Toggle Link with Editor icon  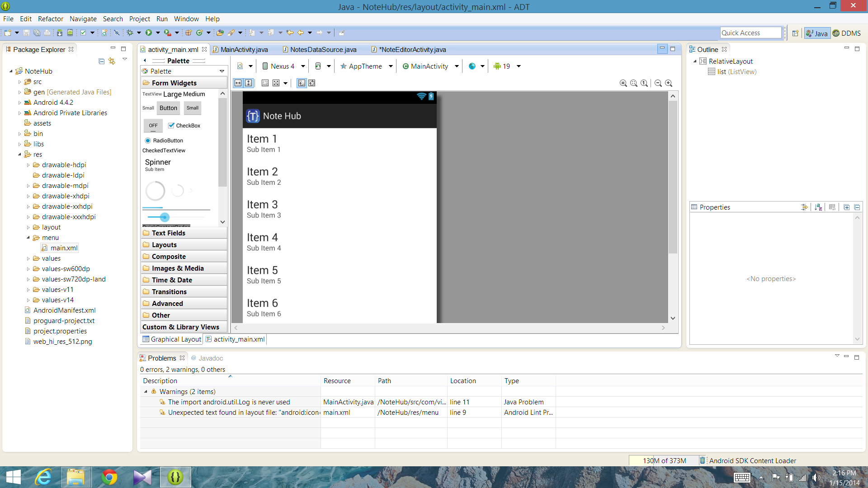[112, 61]
